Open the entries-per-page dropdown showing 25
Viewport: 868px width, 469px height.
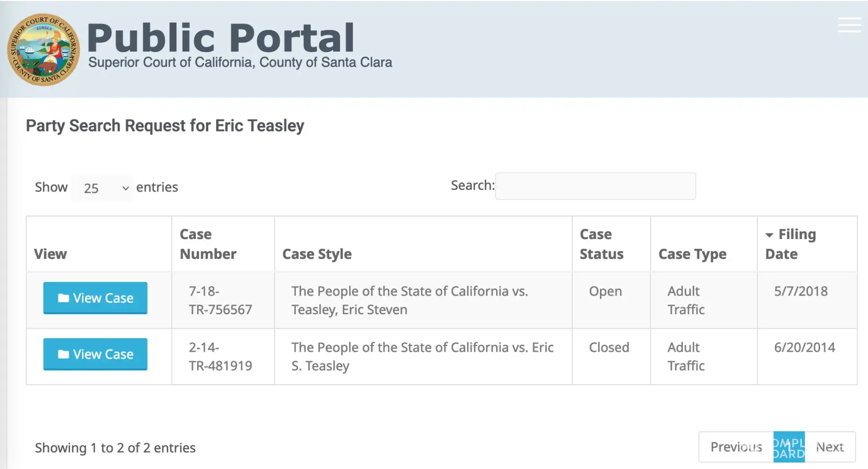click(x=103, y=188)
